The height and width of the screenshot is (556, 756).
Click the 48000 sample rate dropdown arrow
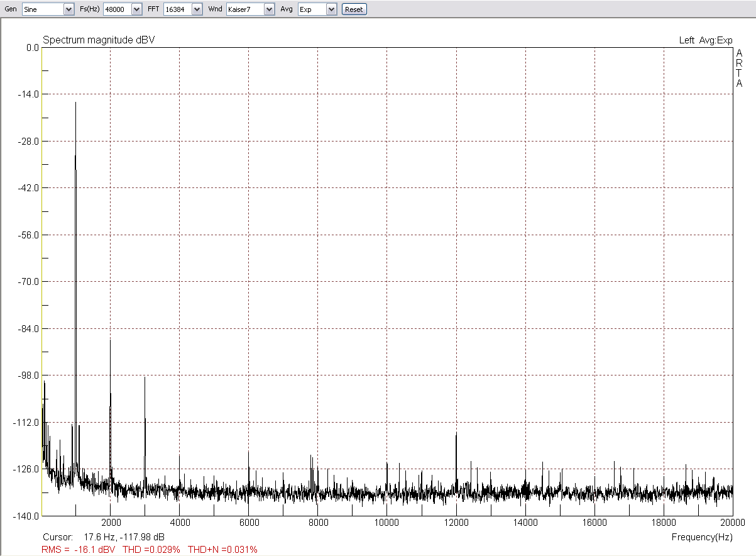pos(136,9)
